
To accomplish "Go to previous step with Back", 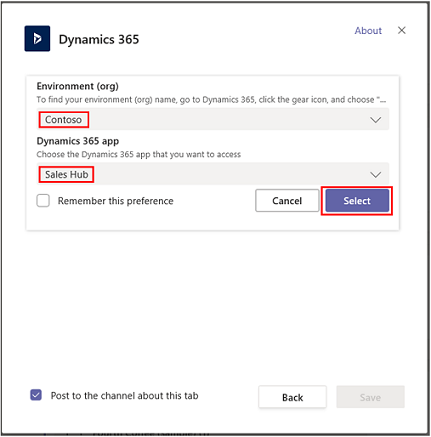I will point(292,397).
